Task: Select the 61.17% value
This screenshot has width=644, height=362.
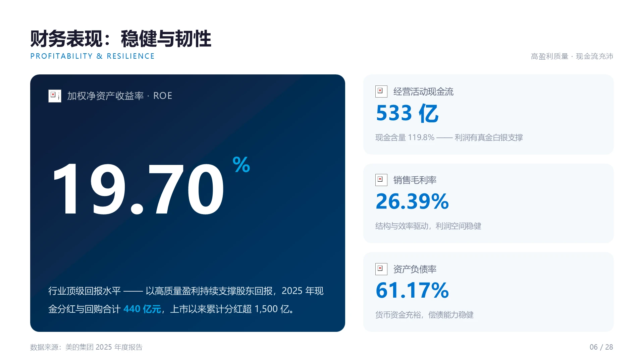Action: point(412,290)
